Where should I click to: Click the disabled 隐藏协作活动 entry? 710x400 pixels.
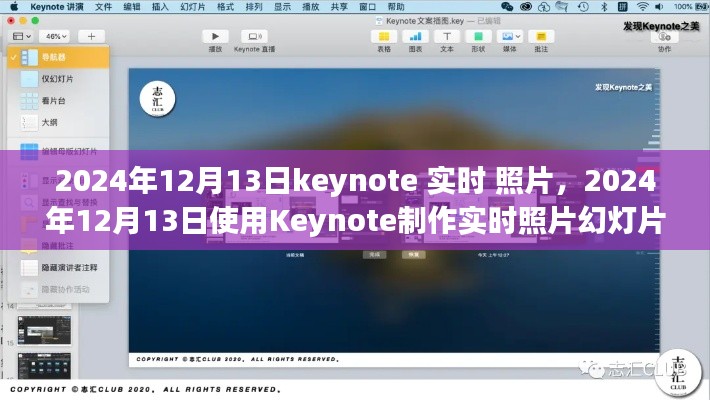pos(58,289)
